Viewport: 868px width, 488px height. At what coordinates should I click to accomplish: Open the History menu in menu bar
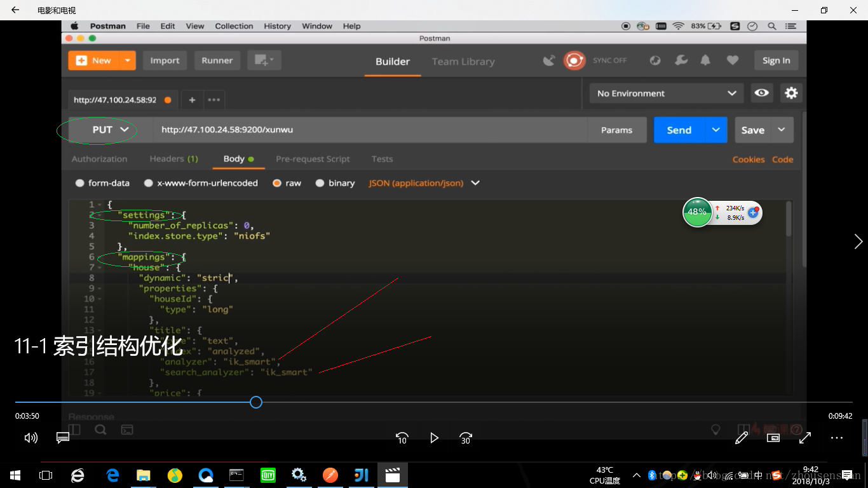coord(277,26)
